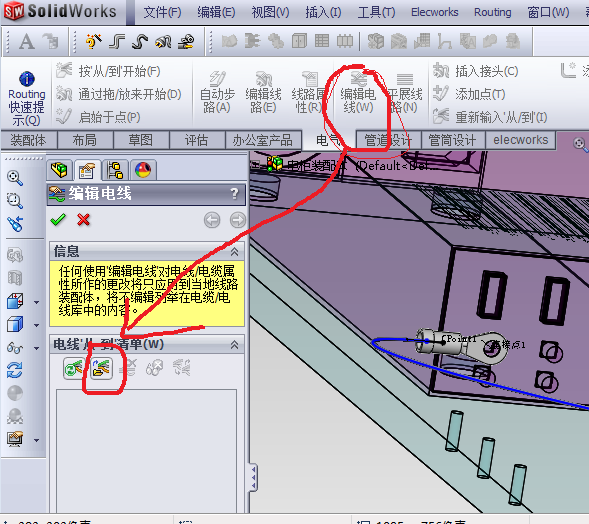Screen dimensions: 589x524
Task: Open help question mark in 编辑电线
Action: pyautogui.click(x=234, y=194)
